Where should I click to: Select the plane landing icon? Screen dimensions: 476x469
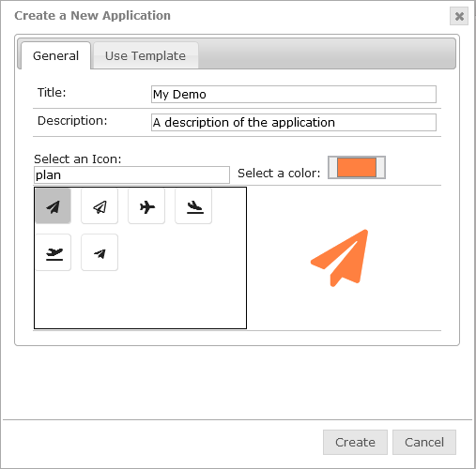tap(193, 206)
